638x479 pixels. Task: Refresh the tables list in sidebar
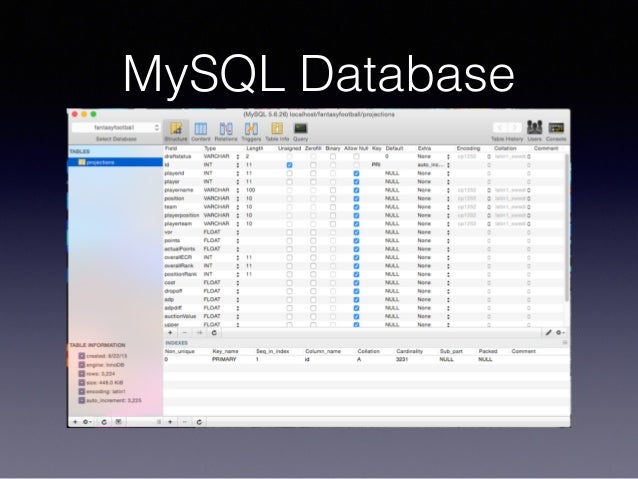tap(104, 422)
